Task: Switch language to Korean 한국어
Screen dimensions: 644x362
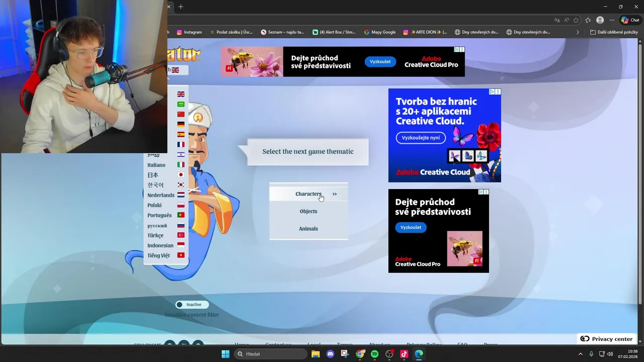Action: click(166, 185)
